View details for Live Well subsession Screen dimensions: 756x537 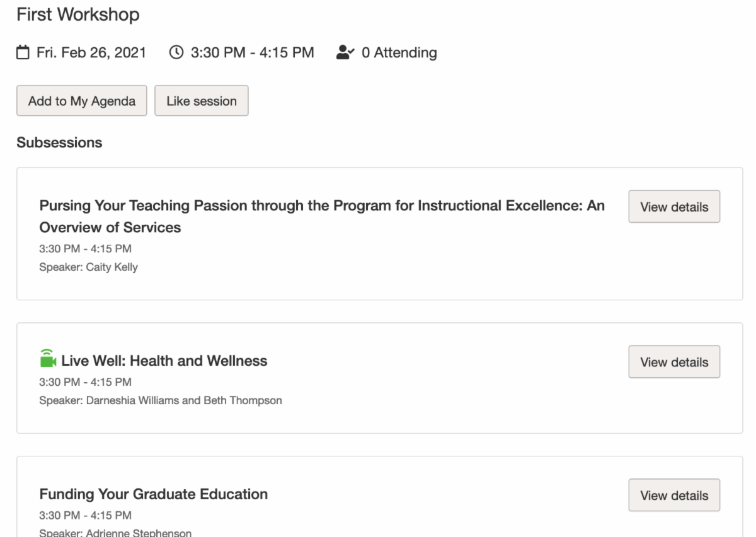coord(674,362)
